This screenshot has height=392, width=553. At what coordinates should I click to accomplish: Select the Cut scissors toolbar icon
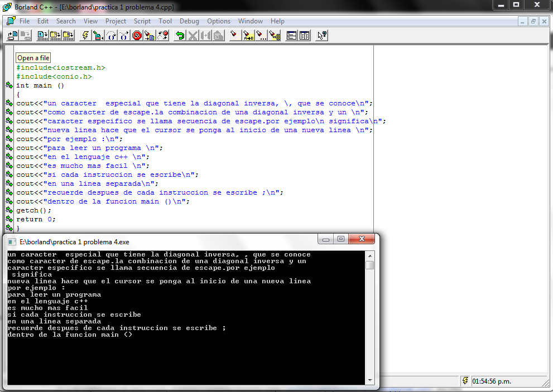(192, 35)
